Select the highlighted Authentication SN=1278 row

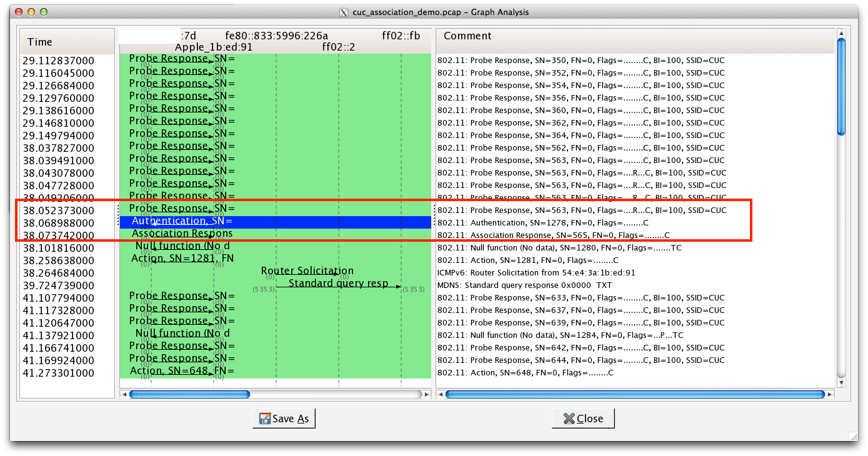[275, 222]
